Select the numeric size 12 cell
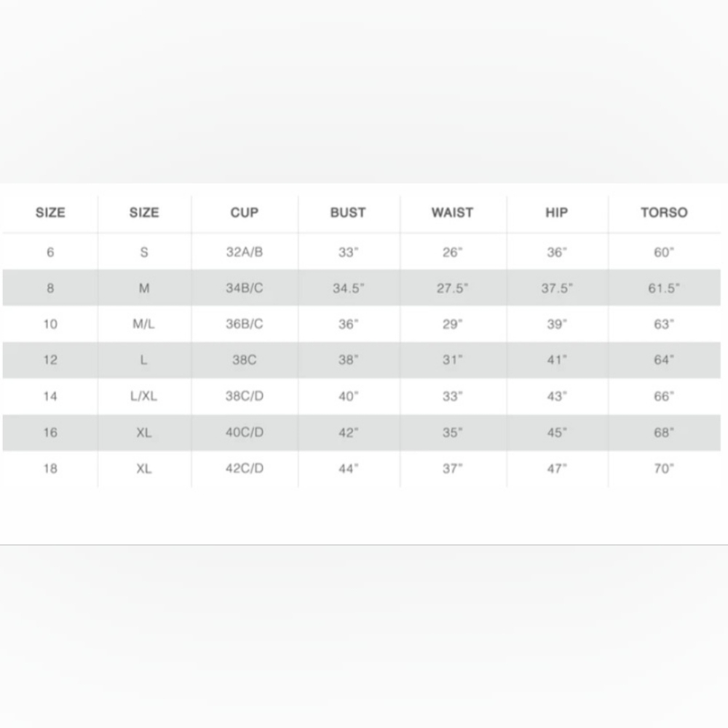The height and width of the screenshot is (728, 728). coord(50,360)
